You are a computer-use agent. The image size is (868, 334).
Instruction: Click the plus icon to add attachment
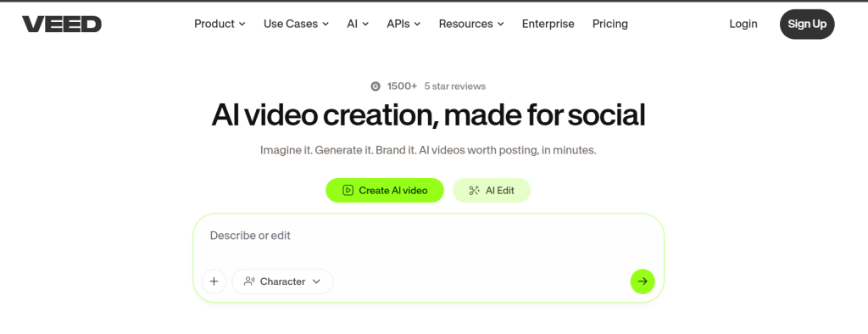(x=214, y=281)
